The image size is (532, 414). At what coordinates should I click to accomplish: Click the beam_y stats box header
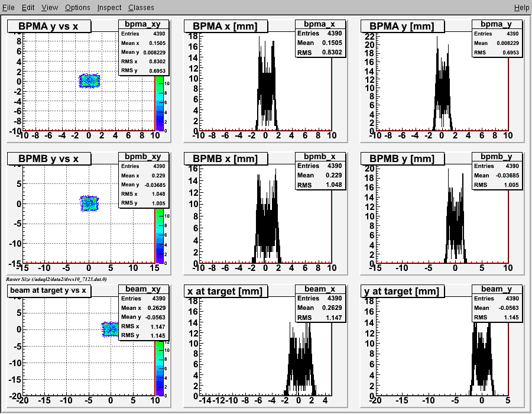pos(497,289)
